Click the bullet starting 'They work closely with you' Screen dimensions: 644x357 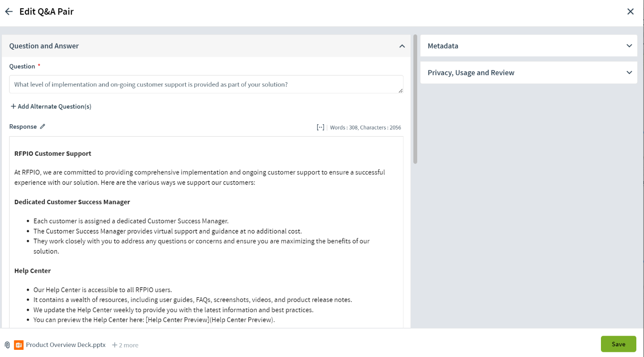201,246
